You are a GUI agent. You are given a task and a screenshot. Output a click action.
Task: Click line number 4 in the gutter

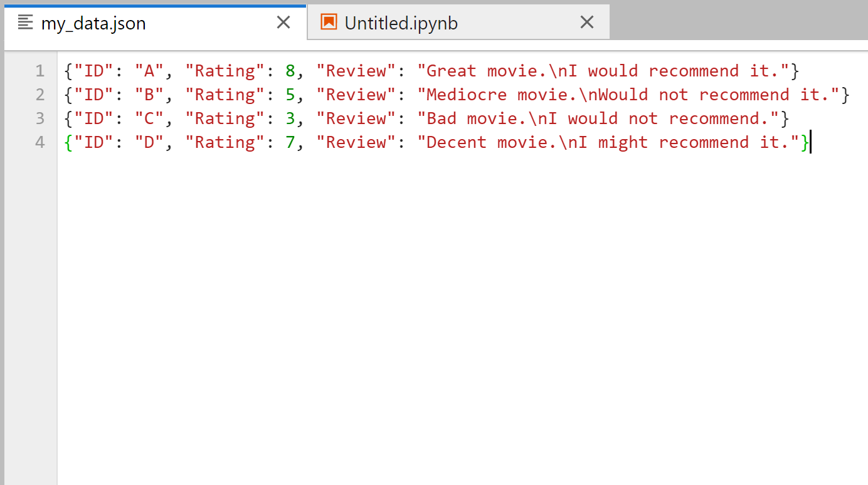click(40, 142)
